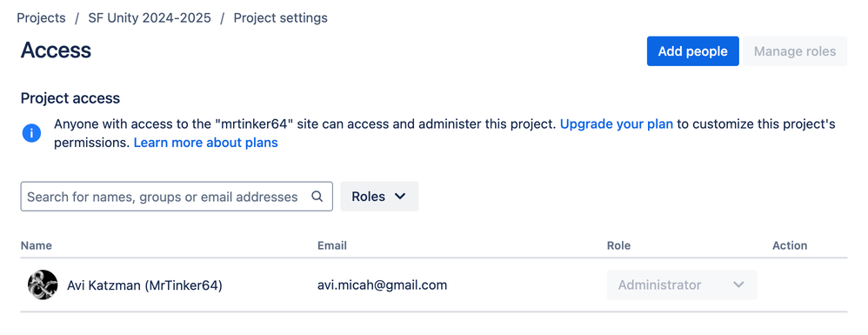The width and height of the screenshot is (868, 335).
Task: Click the blue info icon beside the notice
Action: (31, 133)
